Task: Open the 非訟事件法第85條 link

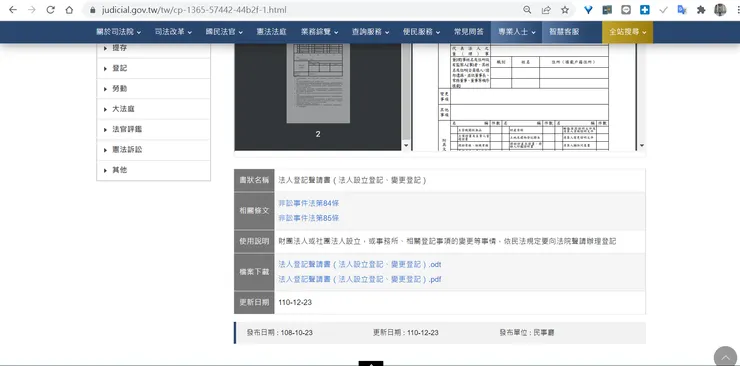Action: (309, 218)
